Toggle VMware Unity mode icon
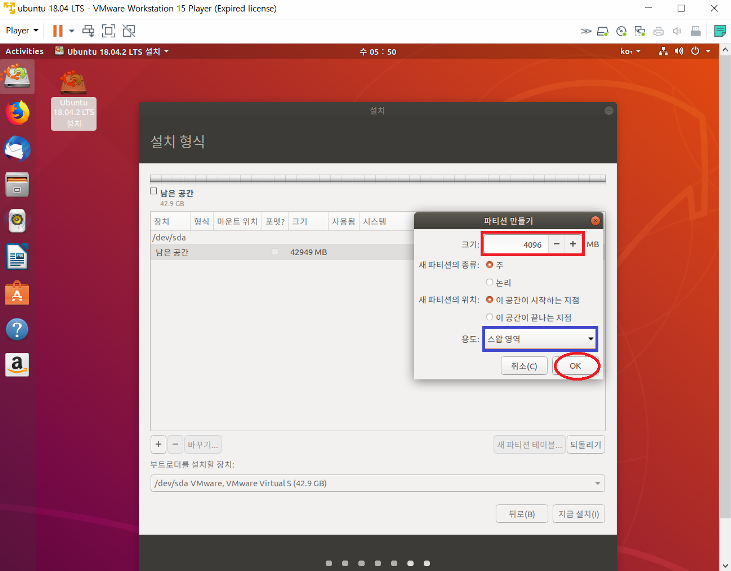The width and height of the screenshot is (731, 571). tap(129, 31)
